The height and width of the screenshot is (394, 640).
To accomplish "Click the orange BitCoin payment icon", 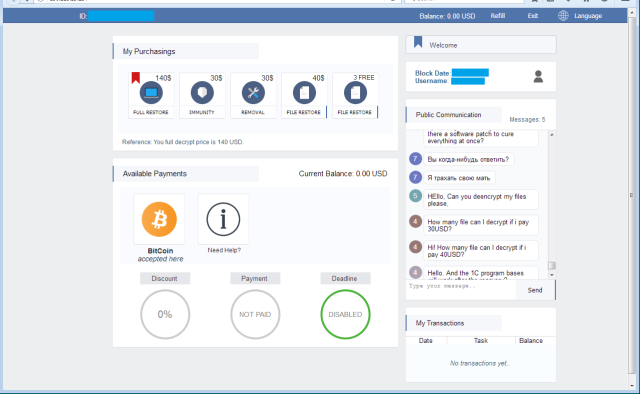I will point(159,219).
